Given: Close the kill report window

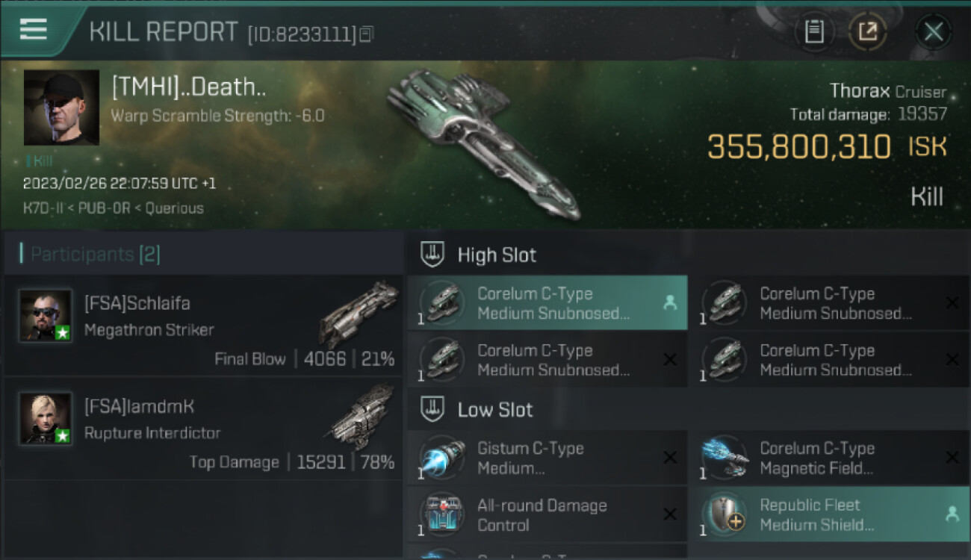Looking at the screenshot, I should (x=934, y=32).
